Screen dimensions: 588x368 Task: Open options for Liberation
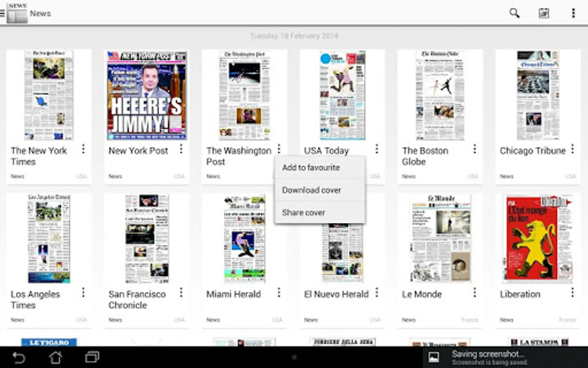(x=572, y=292)
